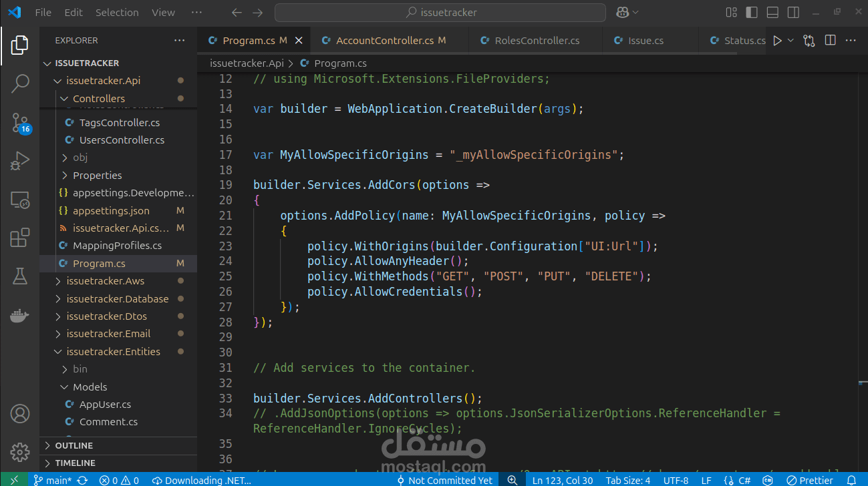
Task: Expand the TIMELINE section
Action: (118, 463)
